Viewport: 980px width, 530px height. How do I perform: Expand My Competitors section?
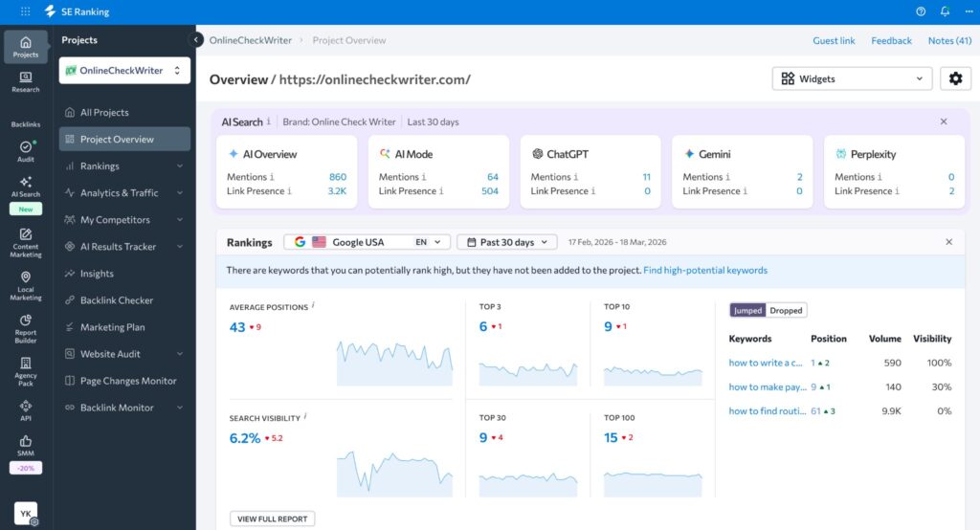pos(124,220)
